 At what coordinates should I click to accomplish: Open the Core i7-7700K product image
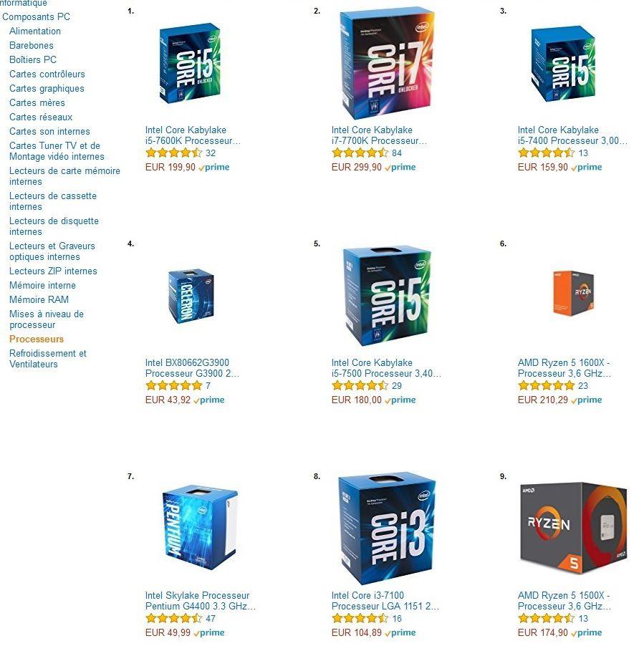pyautogui.click(x=387, y=63)
